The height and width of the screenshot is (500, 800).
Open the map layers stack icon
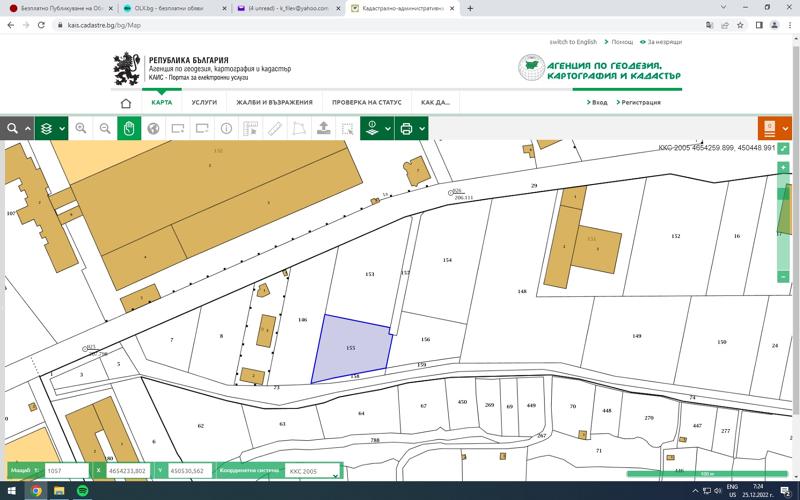(46, 129)
